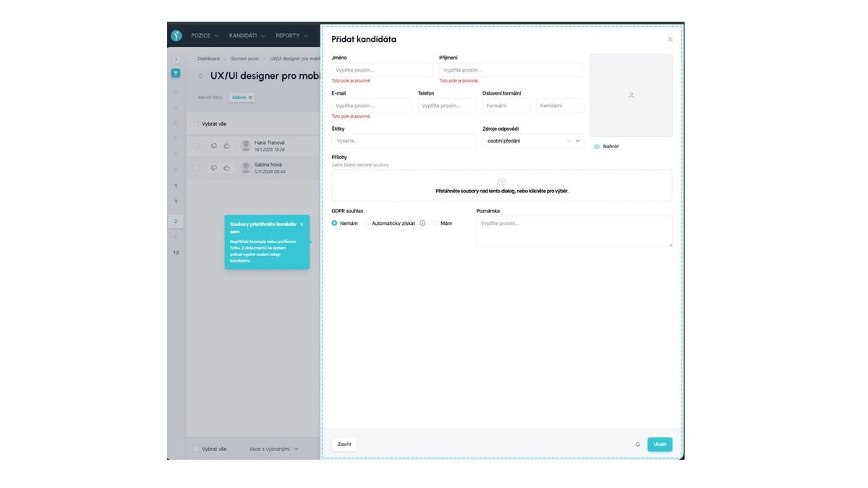
Task: Open the Kandidáti menu in top bar
Action: (247, 35)
